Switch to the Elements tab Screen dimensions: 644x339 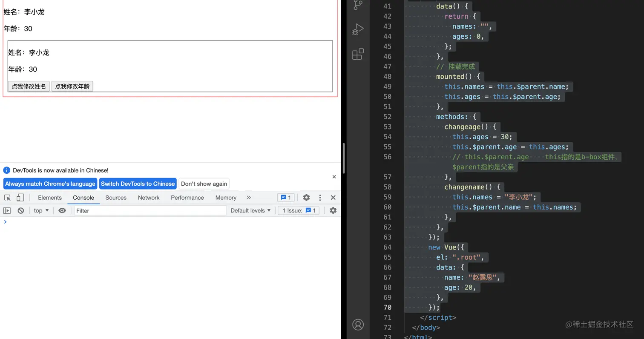pos(50,198)
